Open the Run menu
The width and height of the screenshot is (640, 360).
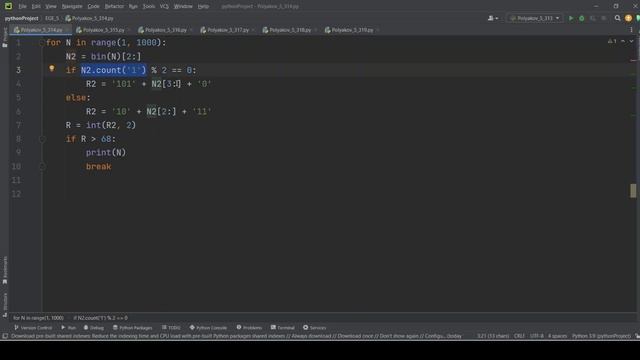(133, 6)
